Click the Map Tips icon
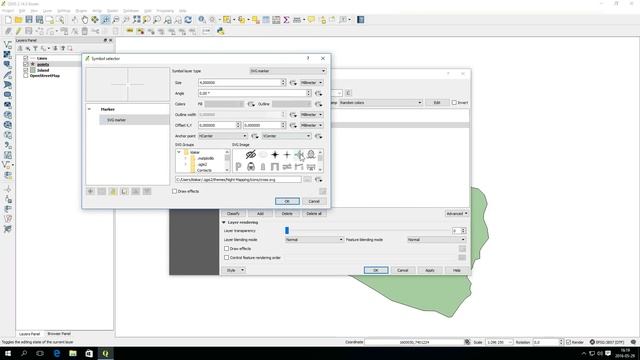 pyautogui.click(x=311, y=20)
